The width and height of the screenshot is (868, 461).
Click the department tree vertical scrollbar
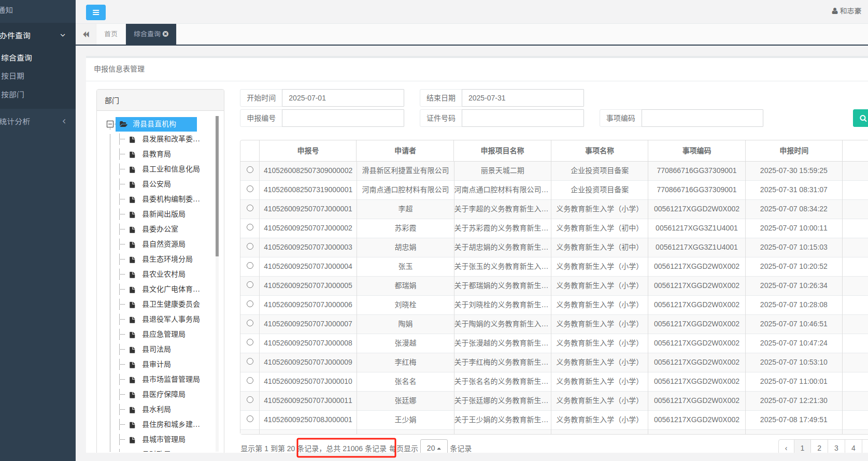pos(217,186)
